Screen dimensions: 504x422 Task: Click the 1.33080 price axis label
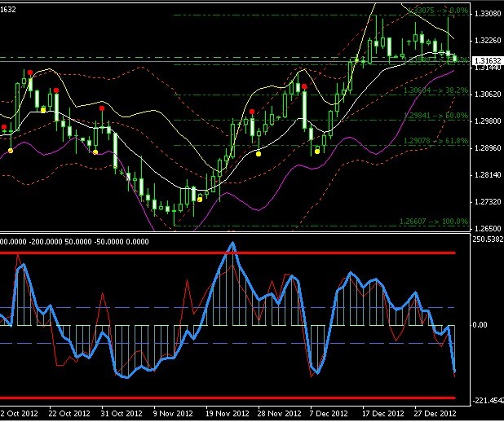pos(486,14)
